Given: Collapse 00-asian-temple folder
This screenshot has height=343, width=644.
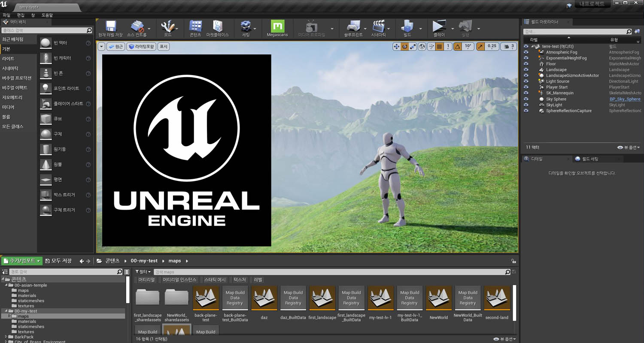Looking at the screenshot, I should (6, 285).
